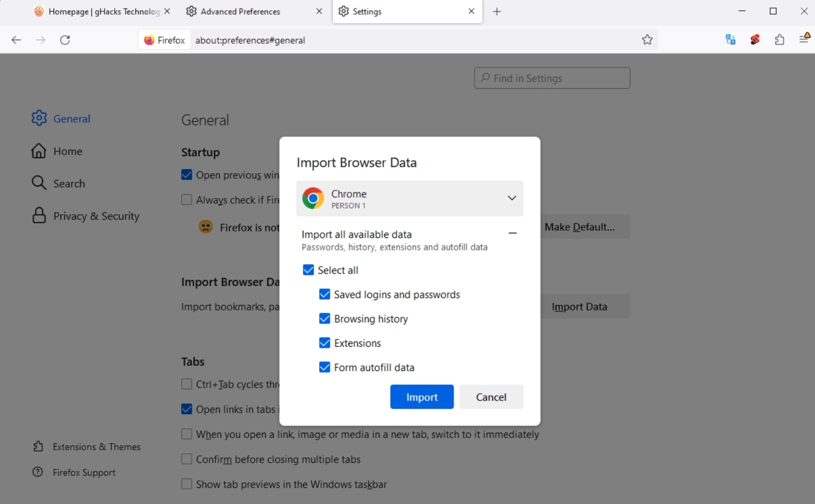Enable Ctrl+Tab cycles through tabs option
Viewport: 815px width, 504px height.
[187, 384]
